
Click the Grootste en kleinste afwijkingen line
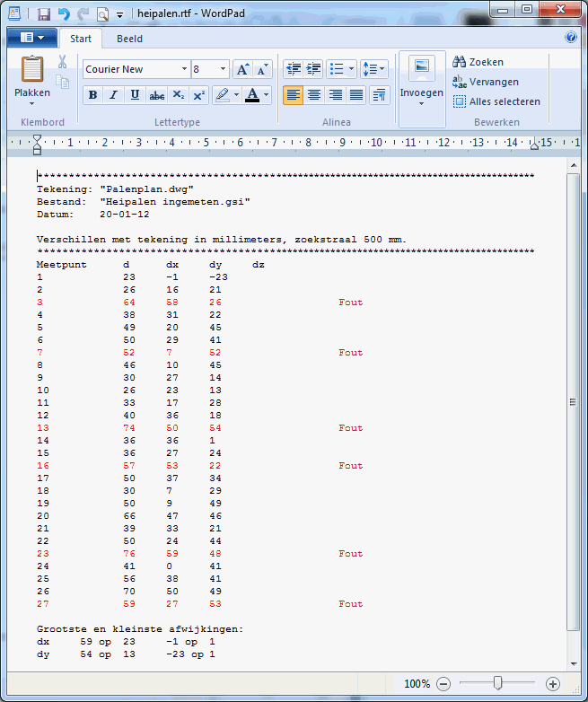140,629
